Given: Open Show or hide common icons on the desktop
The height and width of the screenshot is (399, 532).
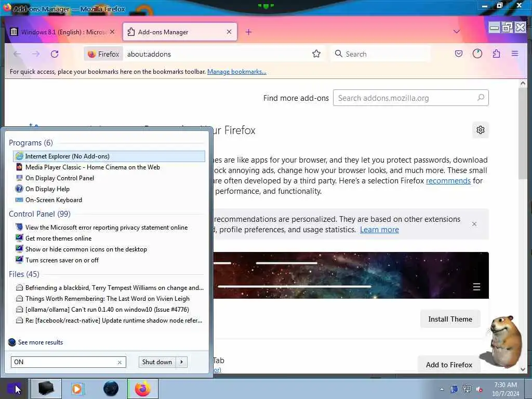Looking at the screenshot, I should (109, 249).
